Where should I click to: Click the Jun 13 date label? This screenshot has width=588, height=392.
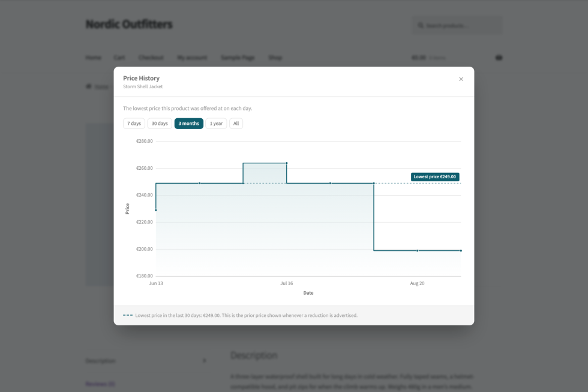pos(156,283)
